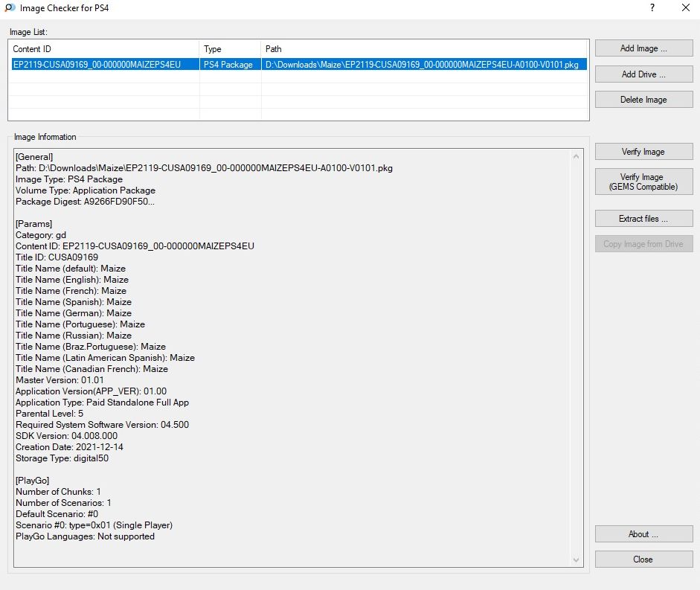Click 'Application Type: Paid Standalone Full App'

pos(102,403)
